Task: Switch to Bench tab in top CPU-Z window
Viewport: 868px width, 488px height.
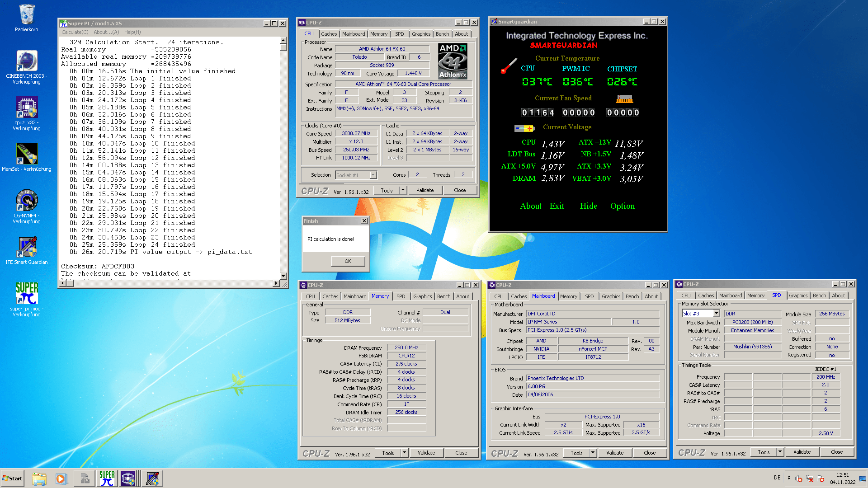Action: [x=442, y=34]
